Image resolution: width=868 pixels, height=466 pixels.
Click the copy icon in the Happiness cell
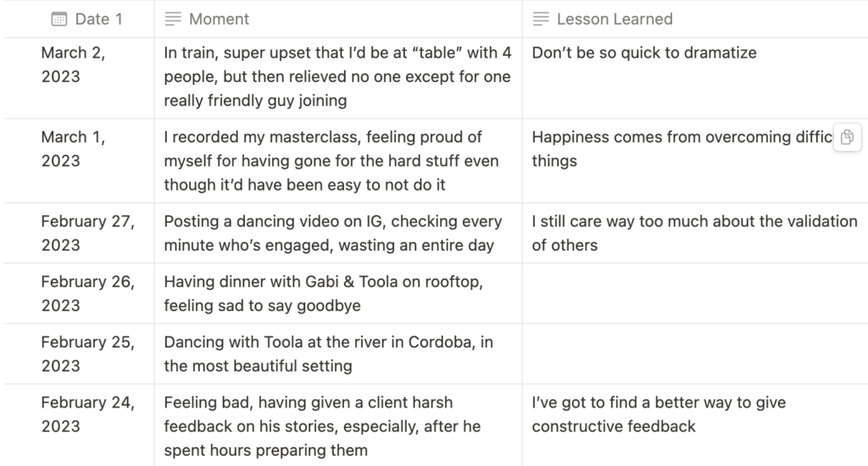847,137
